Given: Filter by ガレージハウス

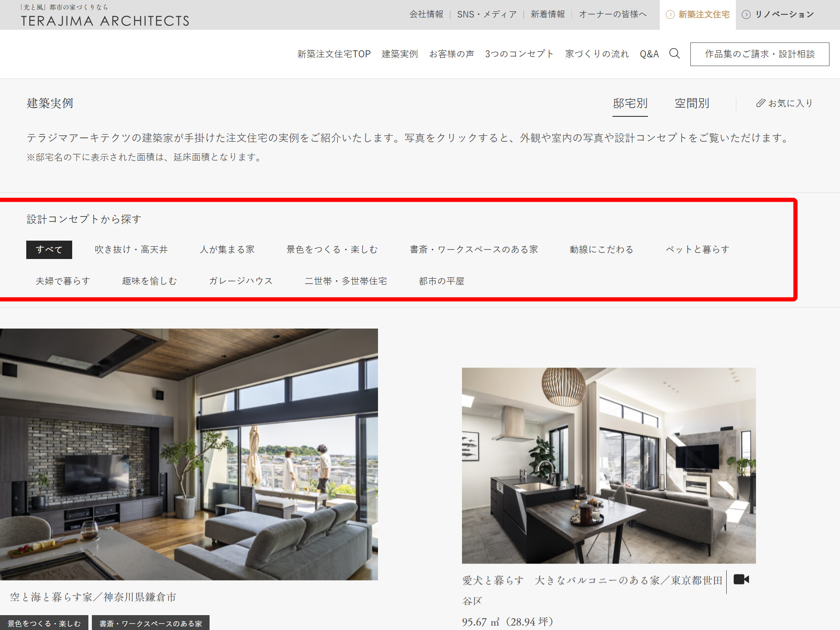Looking at the screenshot, I should coord(241,281).
